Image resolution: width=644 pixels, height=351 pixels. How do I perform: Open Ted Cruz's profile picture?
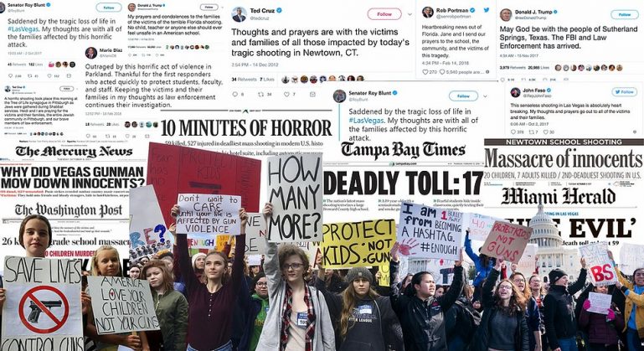pyautogui.click(x=239, y=14)
